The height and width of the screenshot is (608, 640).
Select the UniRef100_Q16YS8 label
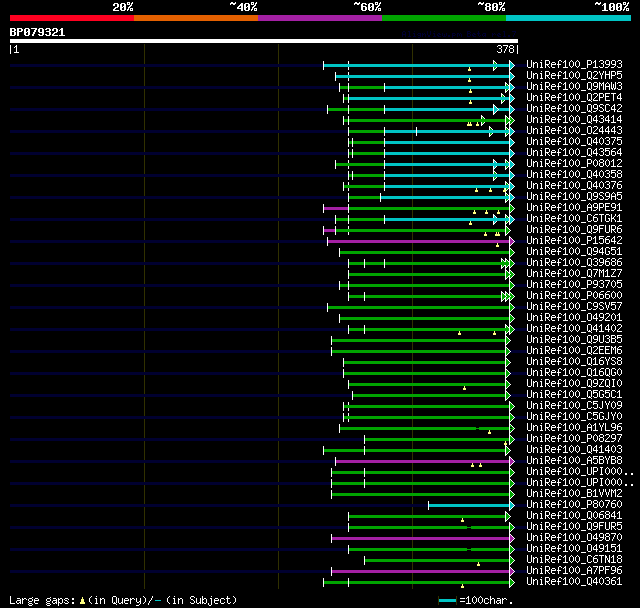pos(574,362)
